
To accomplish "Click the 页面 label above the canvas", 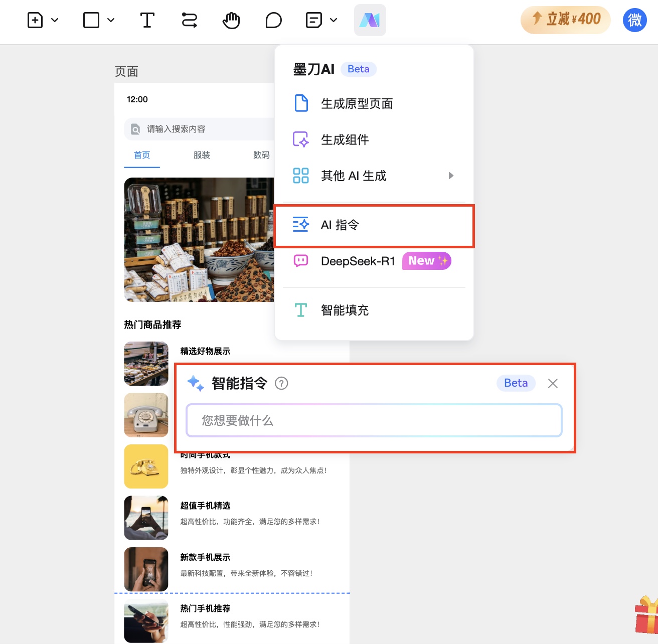I will 126,72.
